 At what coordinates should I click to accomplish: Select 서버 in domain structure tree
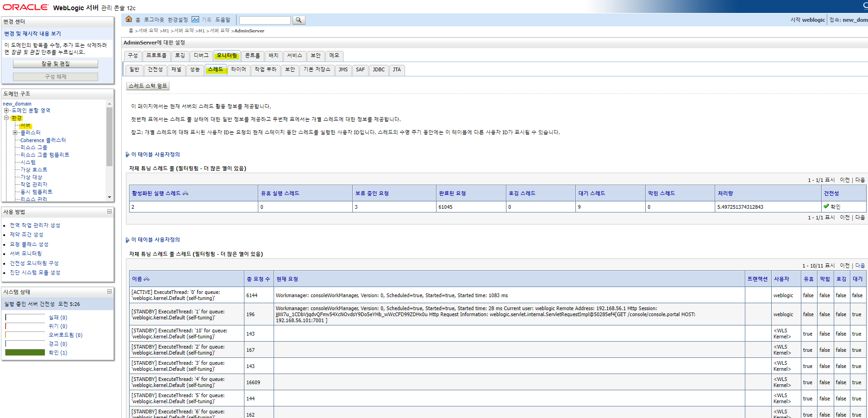coord(25,126)
